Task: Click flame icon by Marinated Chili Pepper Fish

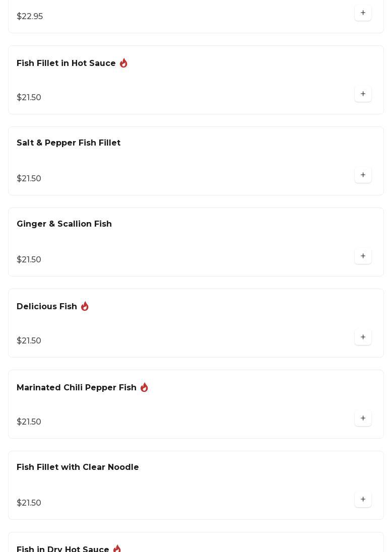Action: [144, 388]
